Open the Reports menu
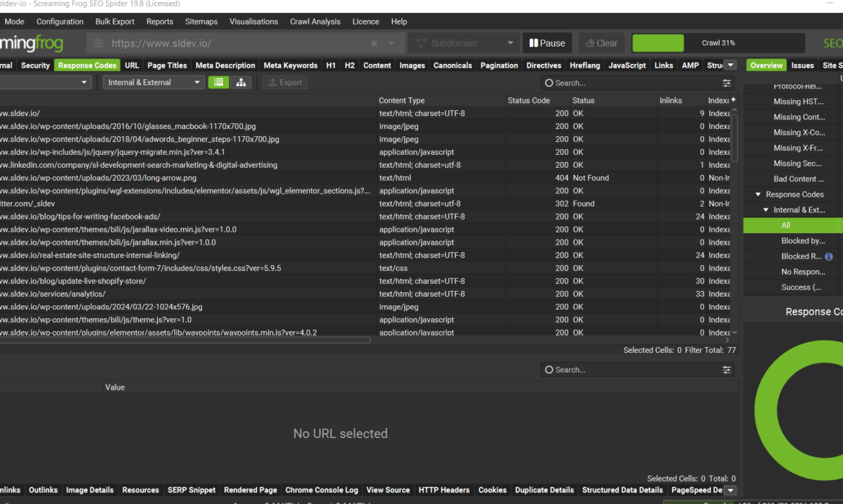The width and height of the screenshot is (843, 504). tap(160, 22)
